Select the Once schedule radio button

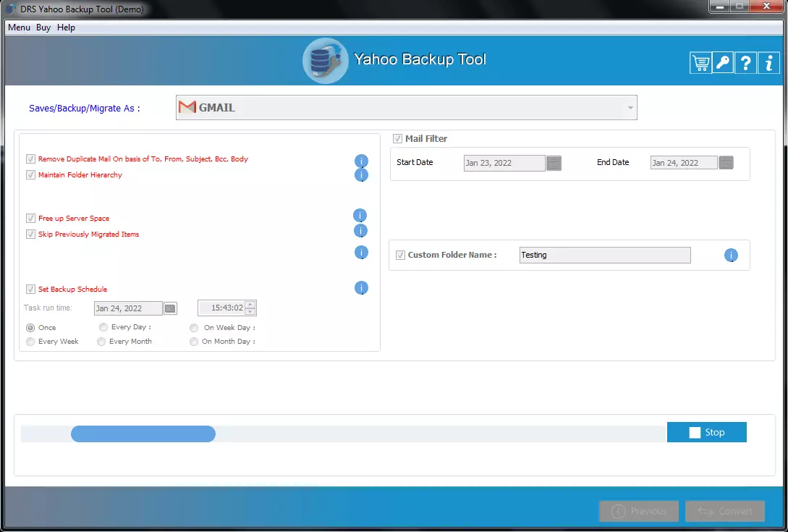click(x=30, y=328)
